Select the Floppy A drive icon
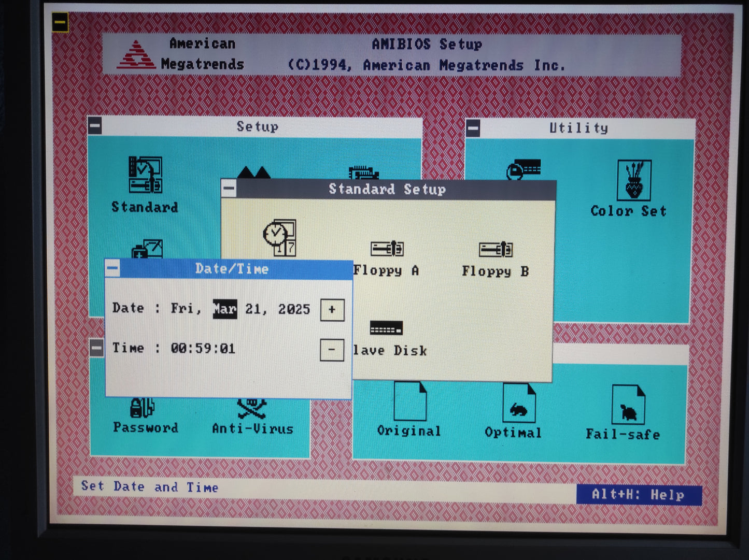Viewport: 749px width, 560px height. coord(387,249)
